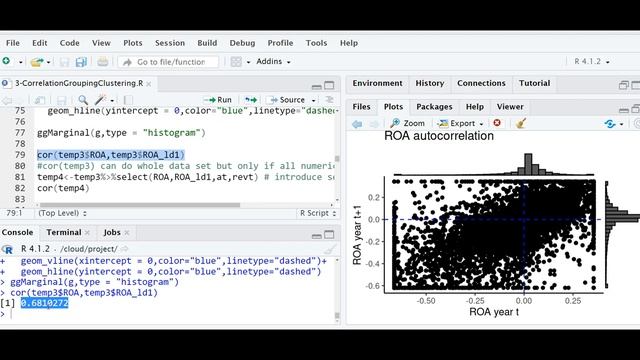Click the editor horizontal scrollbar

pyautogui.click(x=140, y=205)
